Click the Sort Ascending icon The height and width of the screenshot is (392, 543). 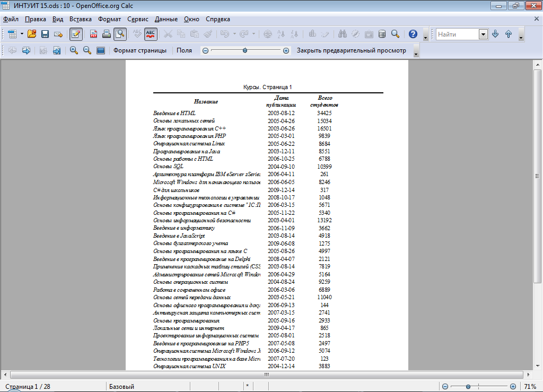pos(281,34)
